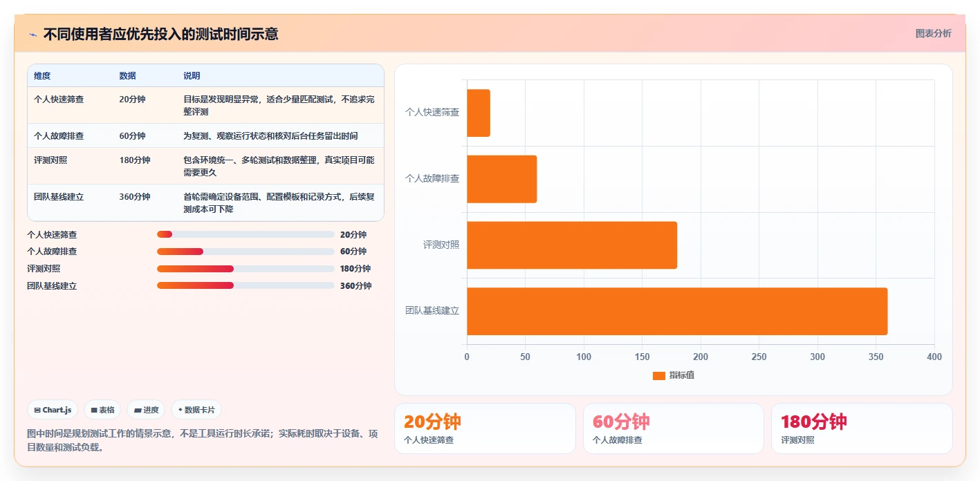Viewport: 980px width, 481px height.
Task: Click the 360分钟 table data cell
Action: tap(134, 197)
